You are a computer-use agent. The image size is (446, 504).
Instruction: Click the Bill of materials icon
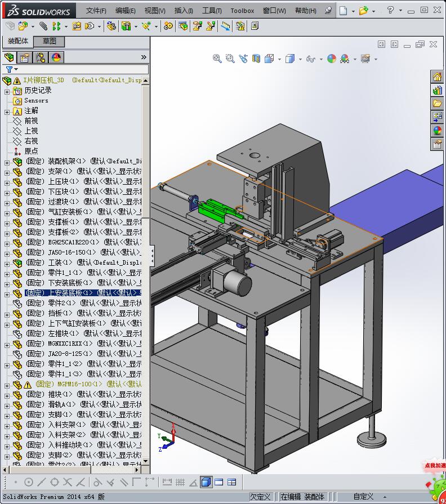coord(184,26)
